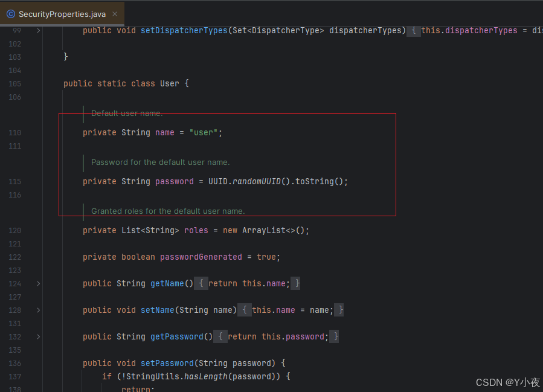This screenshot has height=392, width=543.
Task: Click the folded brace after setName(String name)
Action: click(x=245, y=310)
